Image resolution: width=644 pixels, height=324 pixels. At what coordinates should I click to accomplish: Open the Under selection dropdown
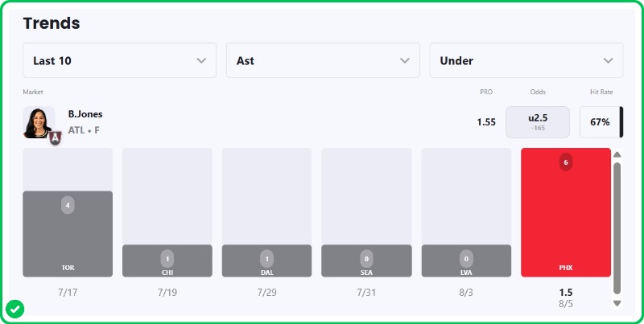(x=526, y=60)
